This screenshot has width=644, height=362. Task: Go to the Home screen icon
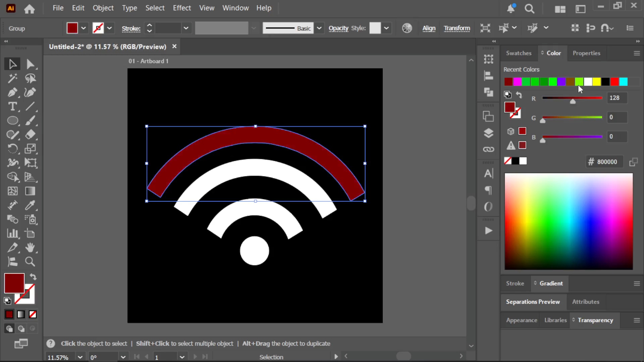point(30,9)
